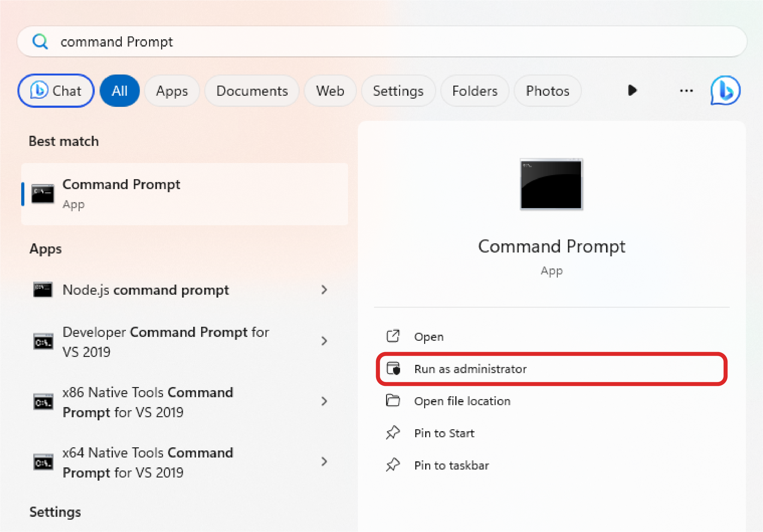Switch to the Photos filter tab

tap(548, 91)
